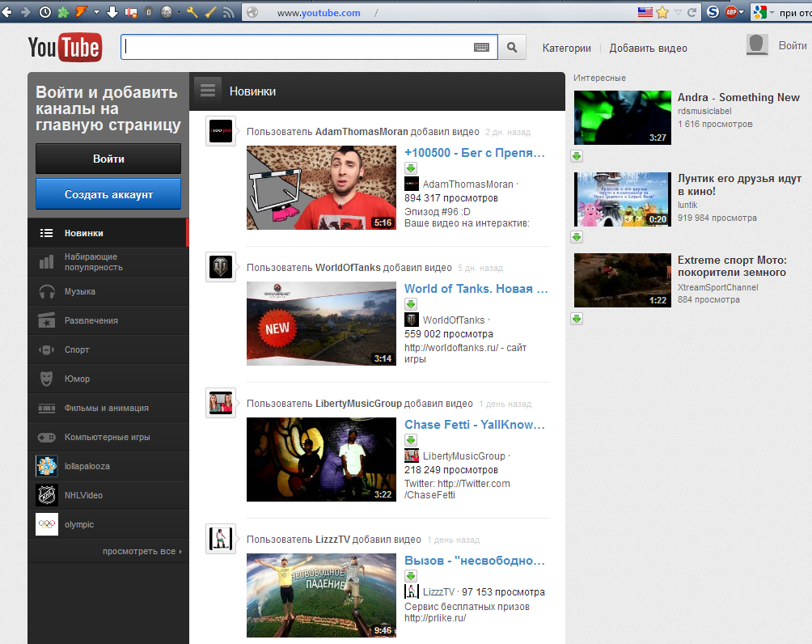
Task: Open the NHLVideo channel
Action: tap(108, 495)
